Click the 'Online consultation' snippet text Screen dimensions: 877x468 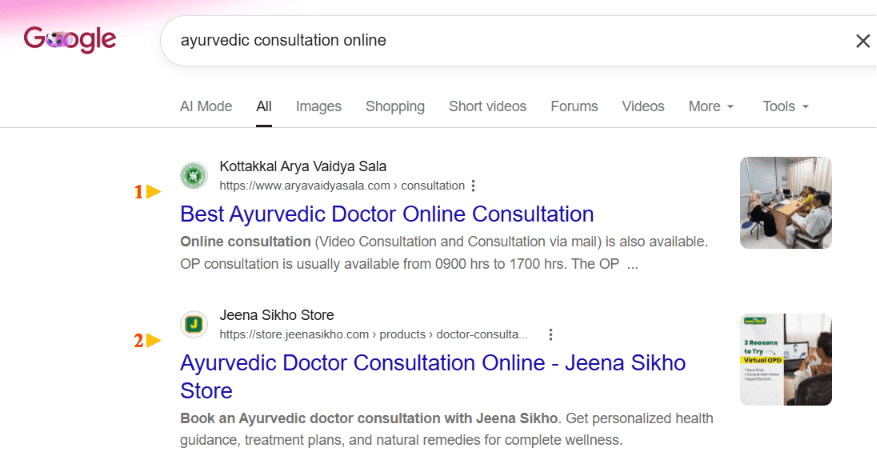click(246, 242)
